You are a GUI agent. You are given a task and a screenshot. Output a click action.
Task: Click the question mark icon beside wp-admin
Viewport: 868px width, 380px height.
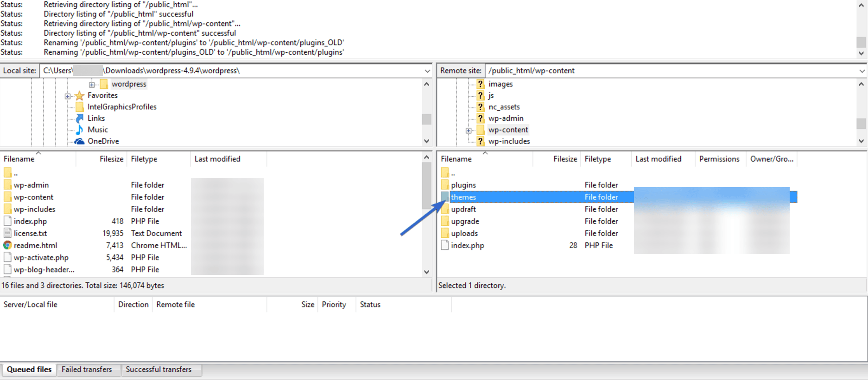coord(481,118)
